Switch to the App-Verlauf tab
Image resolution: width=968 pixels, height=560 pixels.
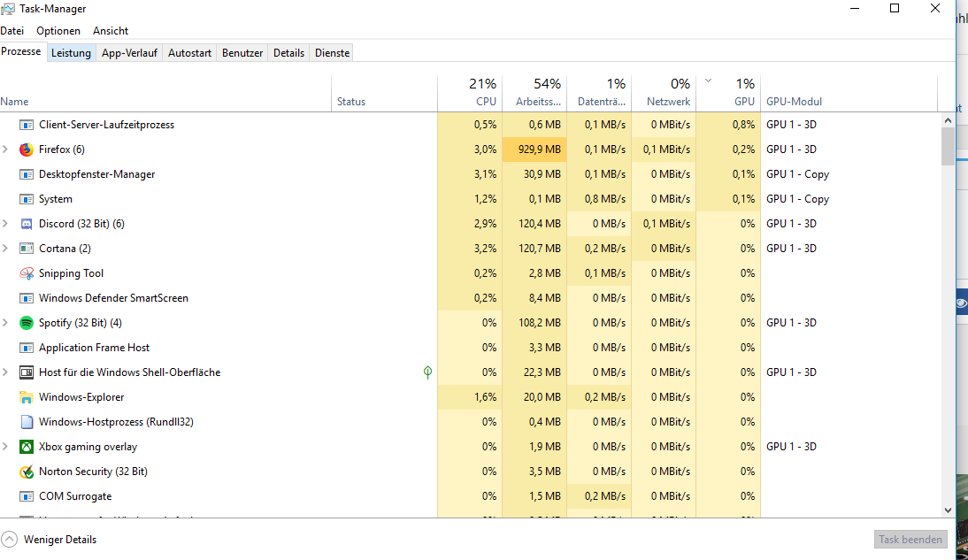(x=130, y=53)
